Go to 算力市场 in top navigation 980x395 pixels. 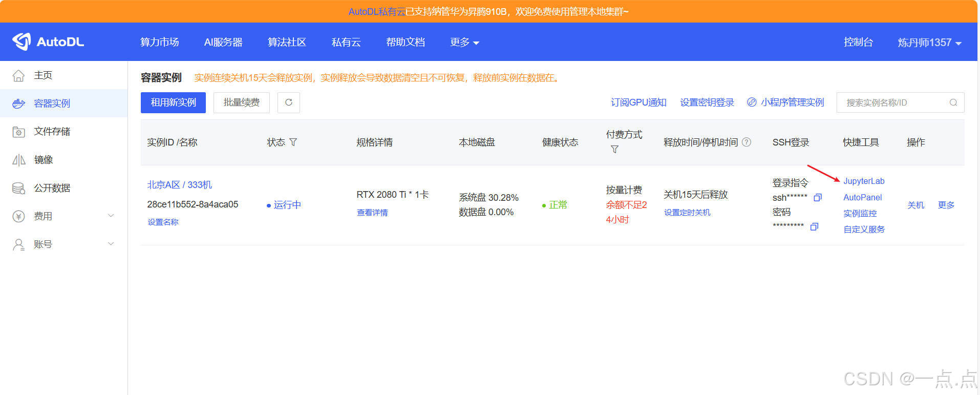pos(160,42)
